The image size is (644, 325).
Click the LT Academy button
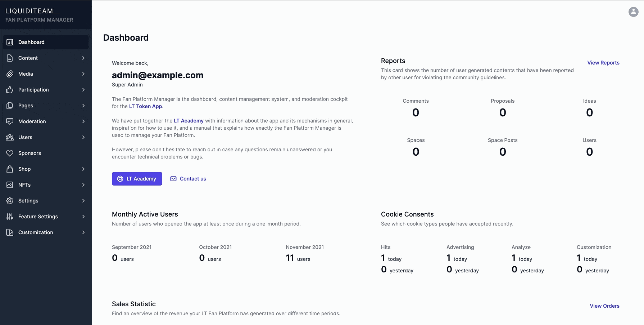(137, 179)
